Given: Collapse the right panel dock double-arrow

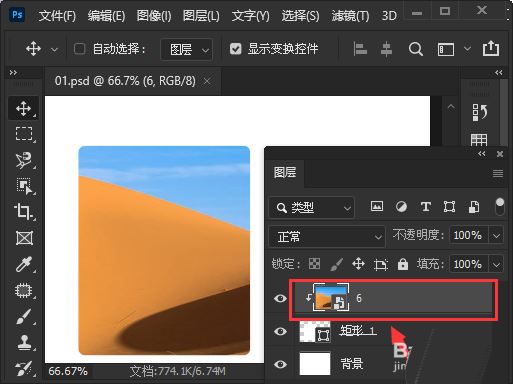Looking at the screenshot, I should coord(499,72).
